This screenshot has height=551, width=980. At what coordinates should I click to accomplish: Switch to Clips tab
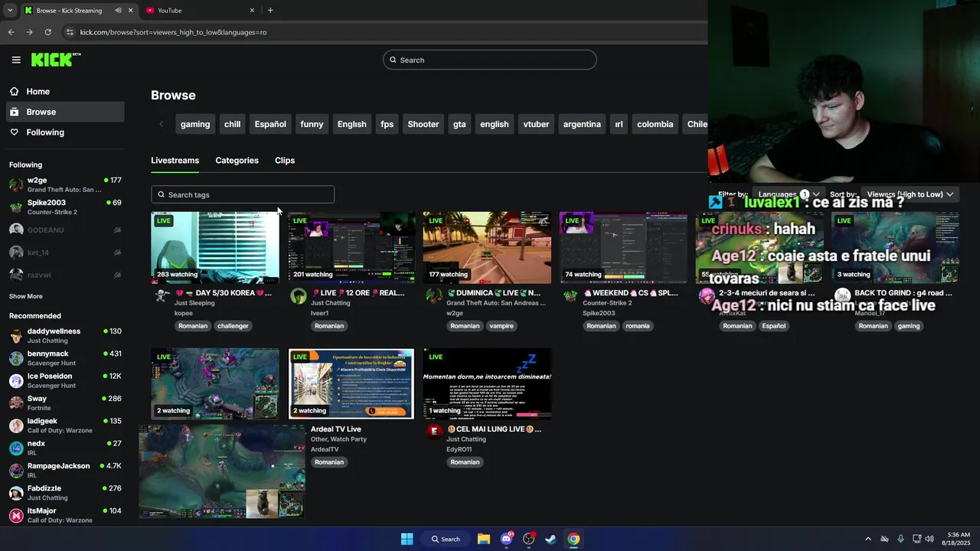285,161
